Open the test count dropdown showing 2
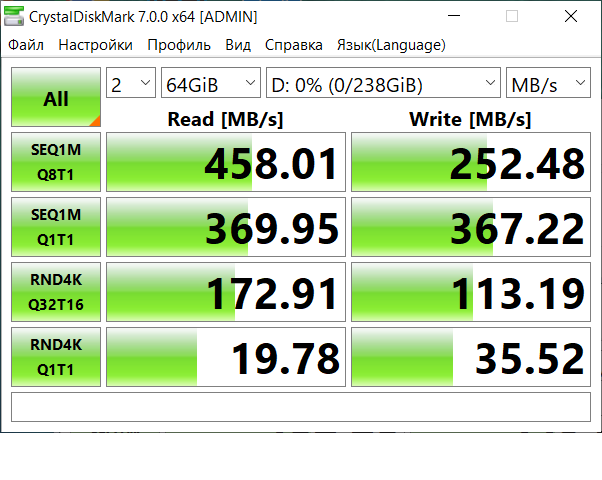The height and width of the screenshot is (480, 602). click(x=131, y=84)
